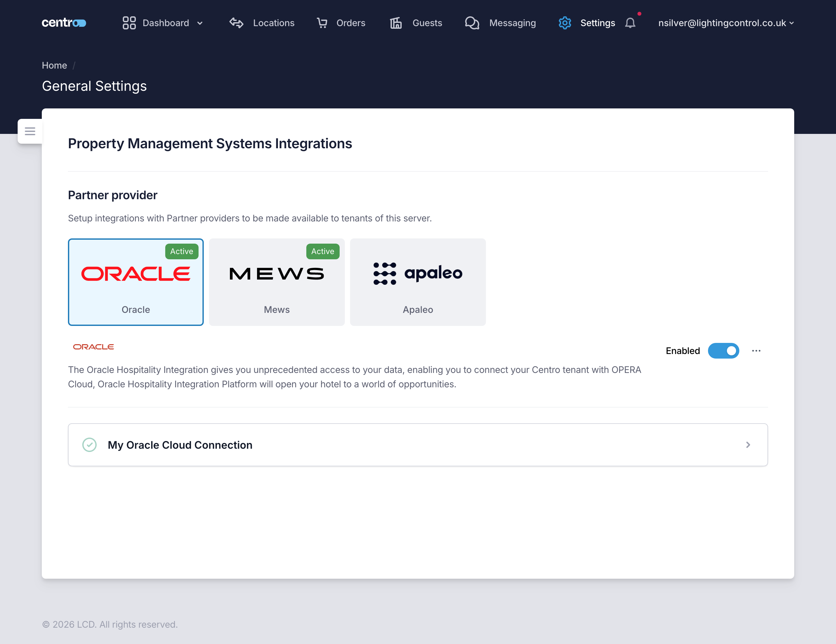This screenshot has width=836, height=644.
Task: Click the Guests building icon
Action: click(x=396, y=23)
